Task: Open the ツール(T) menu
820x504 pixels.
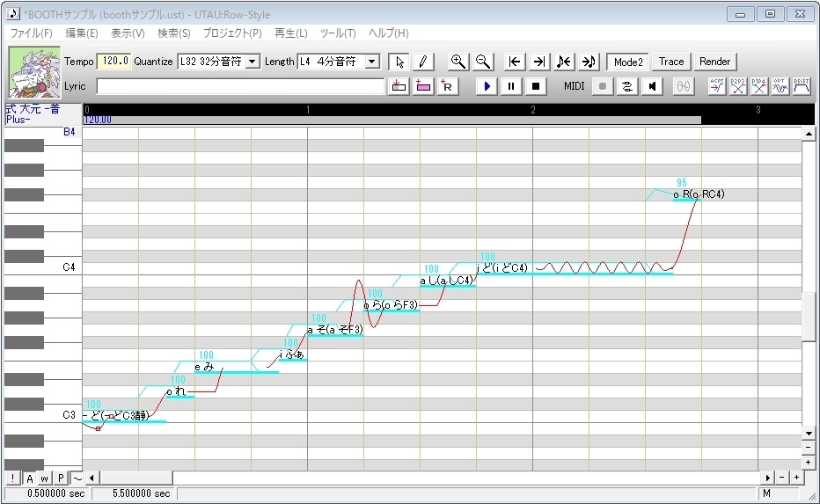Action: [x=338, y=33]
